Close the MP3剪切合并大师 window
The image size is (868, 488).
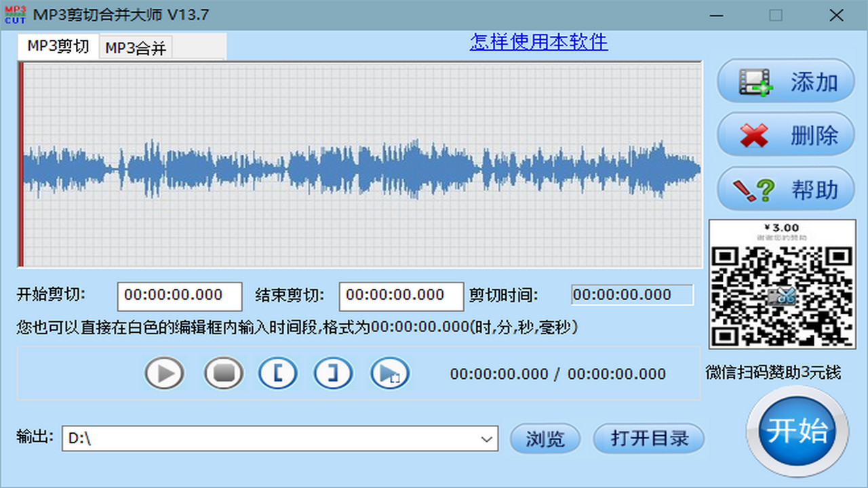(x=837, y=15)
